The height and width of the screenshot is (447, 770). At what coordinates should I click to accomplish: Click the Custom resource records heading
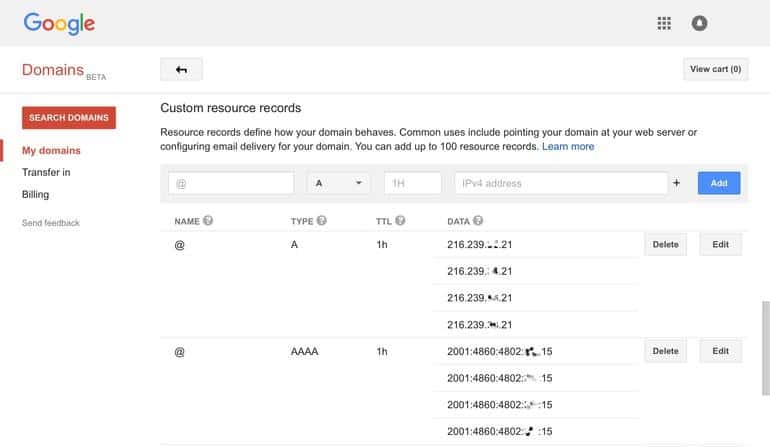(x=230, y=108)
